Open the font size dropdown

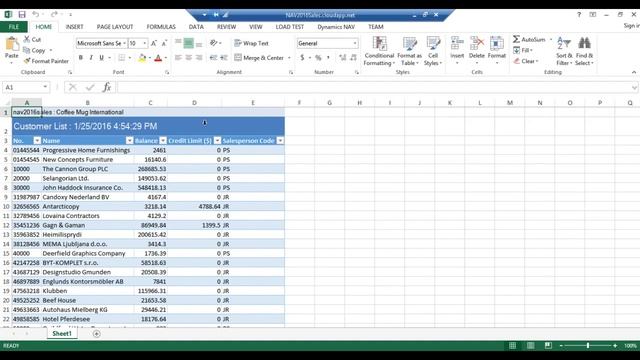[x=144, y=43]
